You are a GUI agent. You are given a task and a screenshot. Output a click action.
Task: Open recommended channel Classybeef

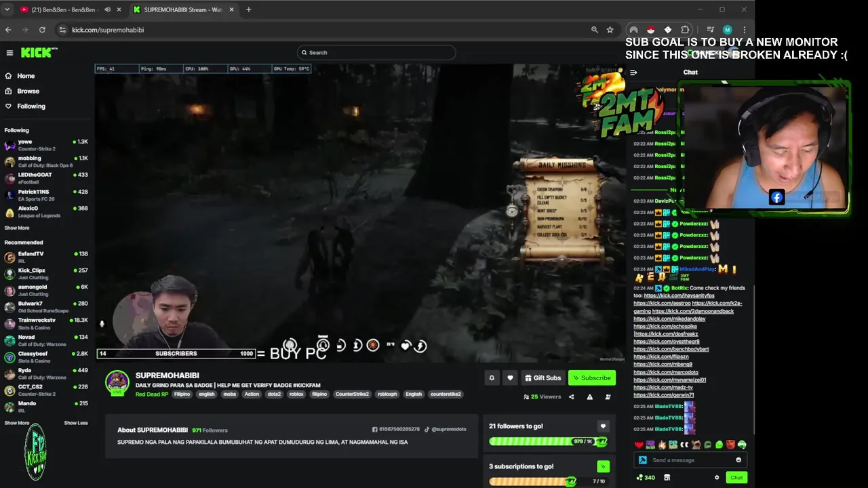(x=46, y=357)
